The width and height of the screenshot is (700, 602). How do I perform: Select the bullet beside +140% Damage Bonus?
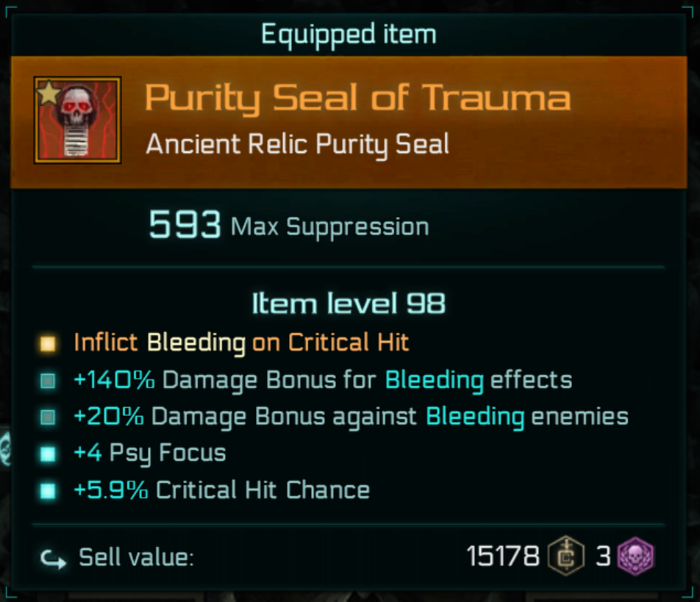tap(49, 381)
